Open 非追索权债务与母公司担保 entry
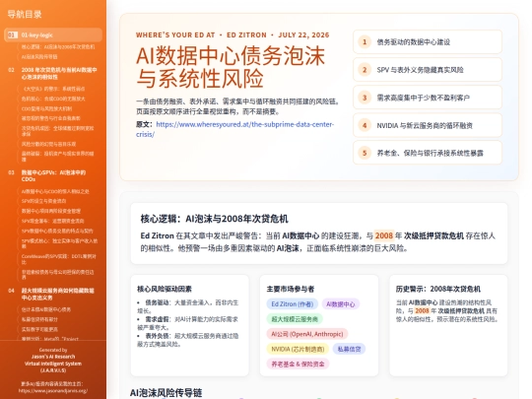This screenshot has height=399, width=532. tap(58, 275)
